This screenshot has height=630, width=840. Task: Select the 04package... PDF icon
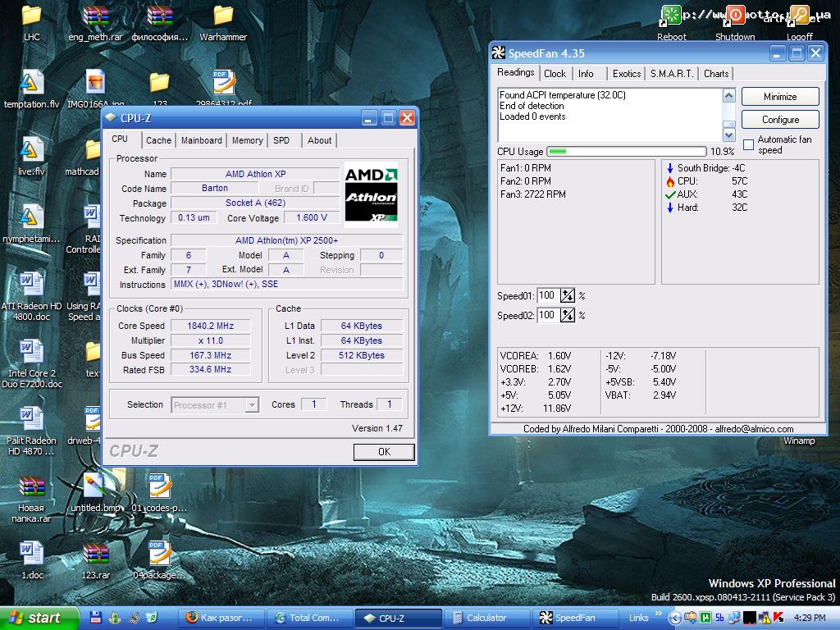point(160,554)
